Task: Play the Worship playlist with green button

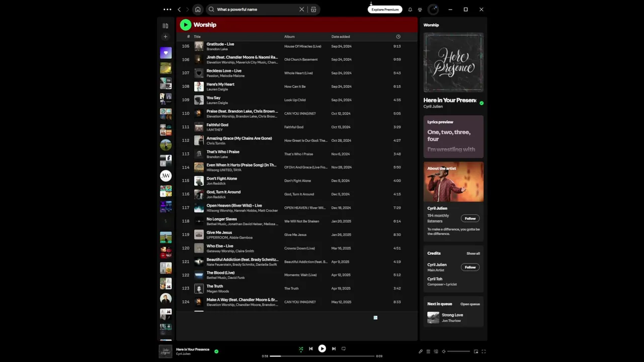Action: click(186, 25)
